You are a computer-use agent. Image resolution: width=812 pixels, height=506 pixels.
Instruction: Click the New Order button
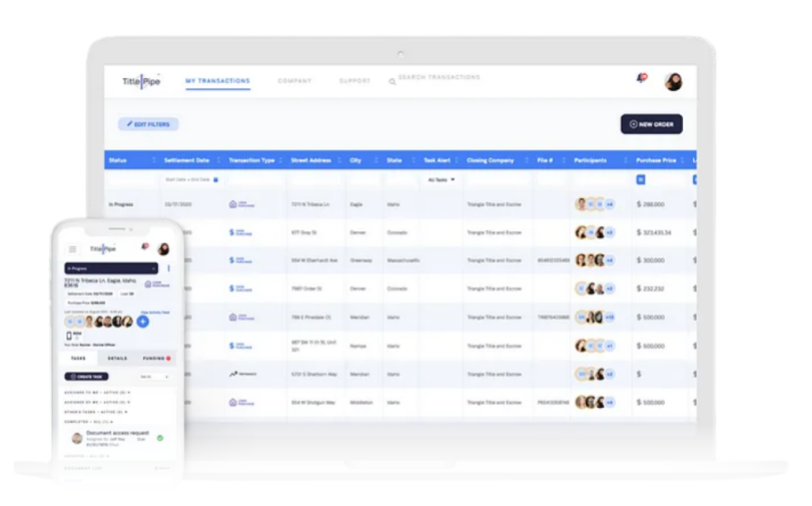(x=652, y=124)
